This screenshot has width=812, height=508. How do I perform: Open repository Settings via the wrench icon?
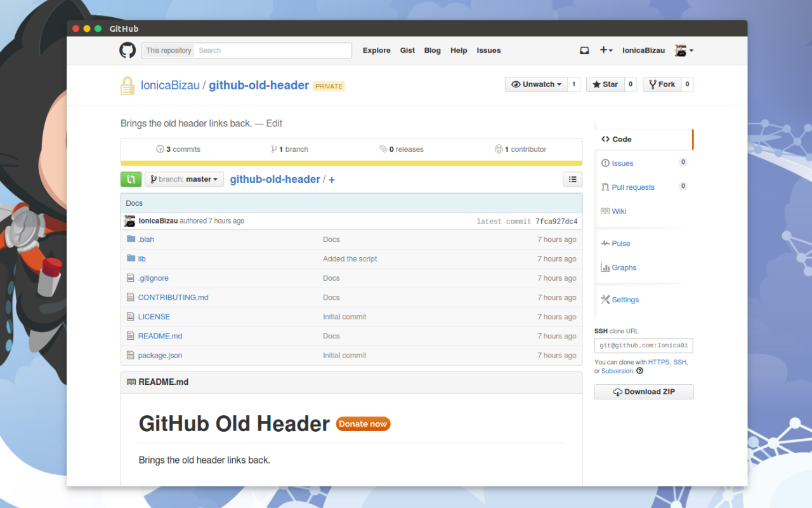tap(624, 299)
